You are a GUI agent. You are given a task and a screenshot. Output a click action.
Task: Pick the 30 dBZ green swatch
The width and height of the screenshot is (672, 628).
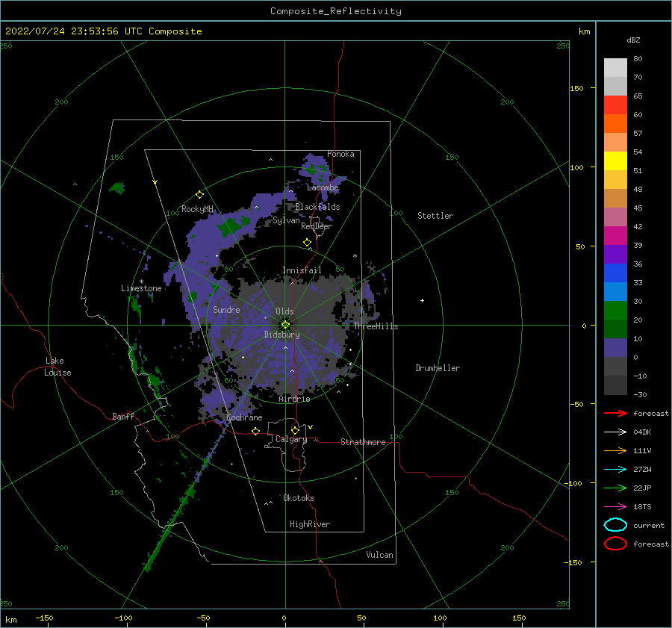615,310
